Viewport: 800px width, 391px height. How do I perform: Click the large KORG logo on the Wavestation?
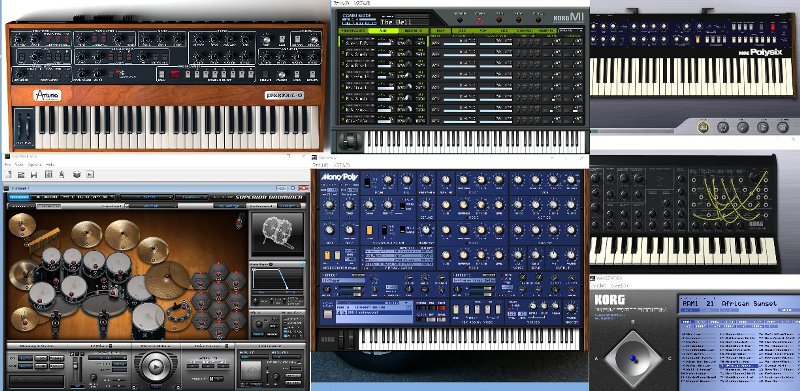tap(609, 299)
